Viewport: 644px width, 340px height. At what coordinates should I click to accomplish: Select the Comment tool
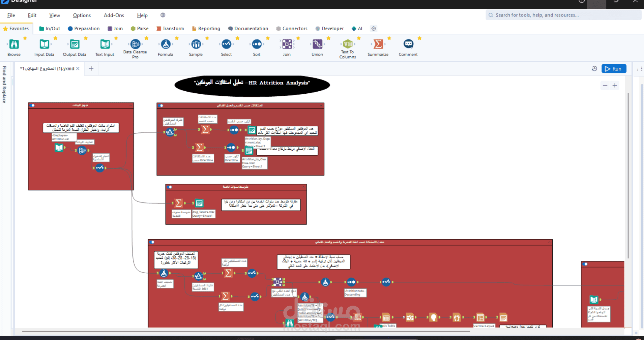pos(408,44)
